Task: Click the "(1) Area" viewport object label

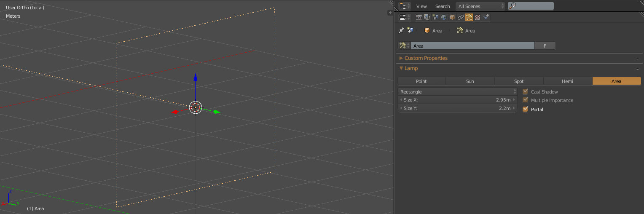Action: [35, 209]
